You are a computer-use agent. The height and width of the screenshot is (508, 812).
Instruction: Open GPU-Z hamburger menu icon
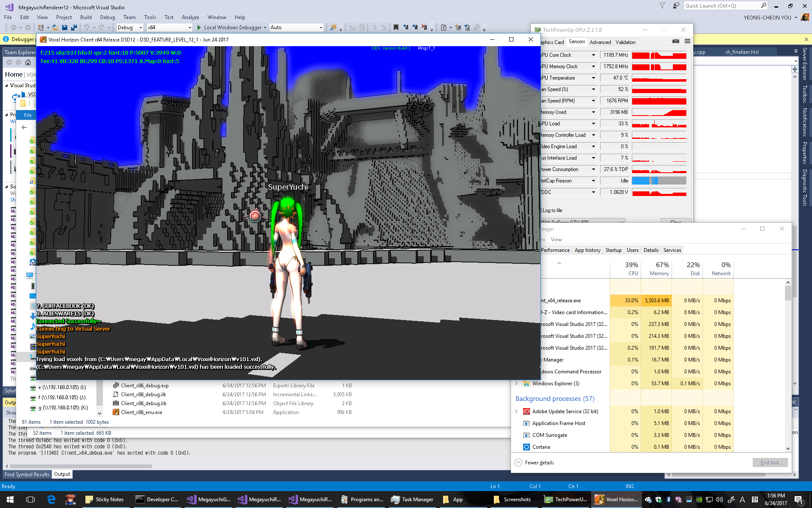click(x=687, y=41)
